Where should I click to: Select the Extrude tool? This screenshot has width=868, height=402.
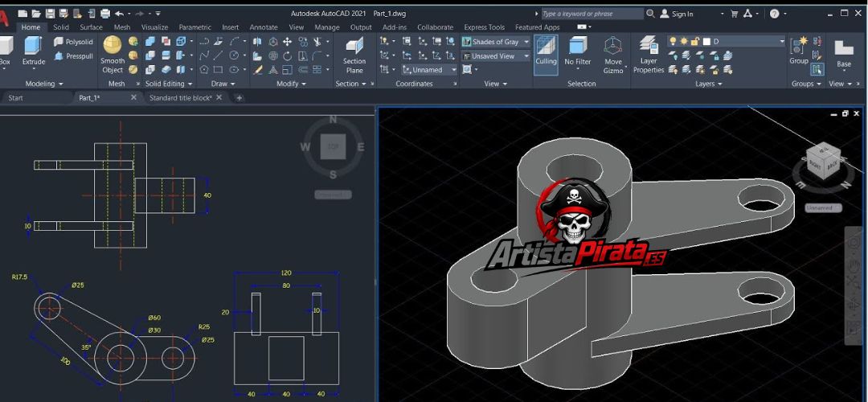coord(33,51)
